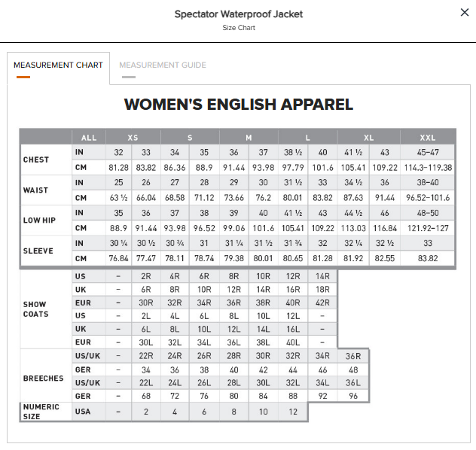Select the show coats size 16L
Image resolution: width=476 pixels, height=450 pixels.
click(293, 329)
